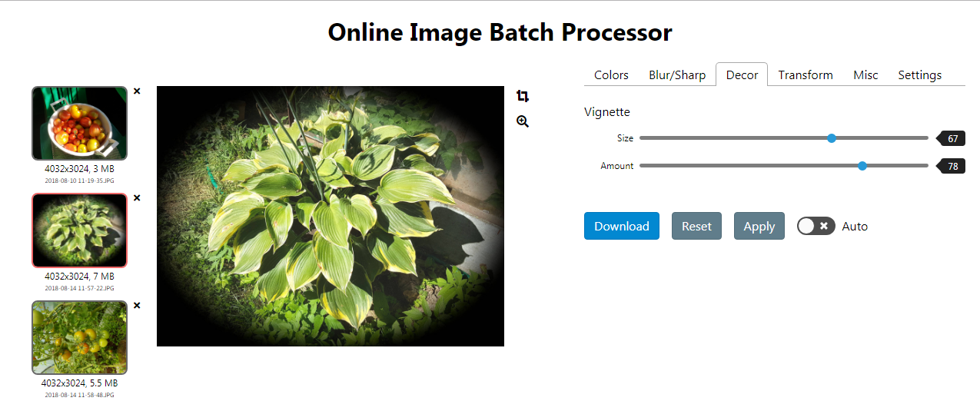Click the vignette Size slider handle
This screenshot has width=980, height=401.
(832, 138)
